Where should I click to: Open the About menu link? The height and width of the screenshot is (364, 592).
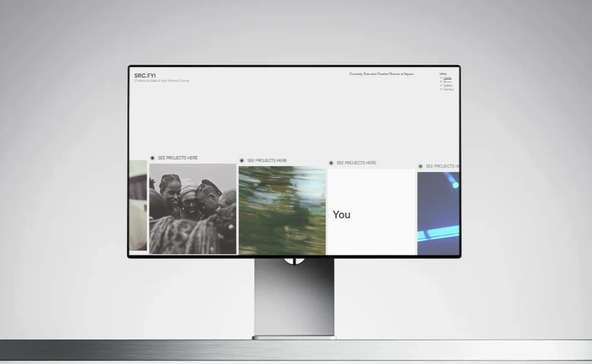447,82
